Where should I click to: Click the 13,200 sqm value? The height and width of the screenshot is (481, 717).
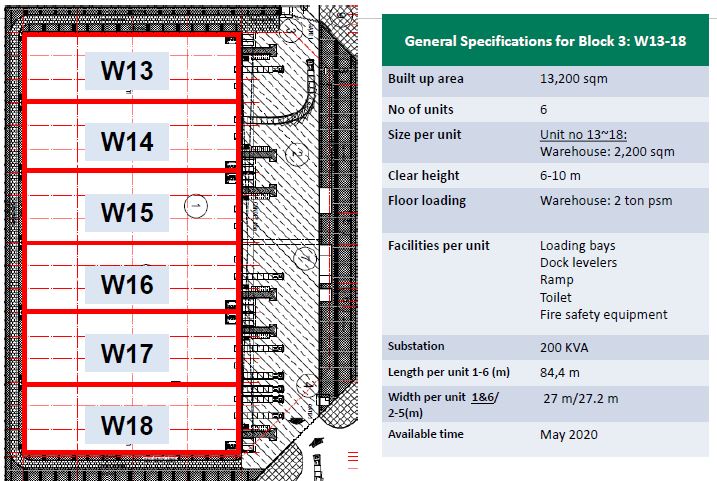(574, 79)
